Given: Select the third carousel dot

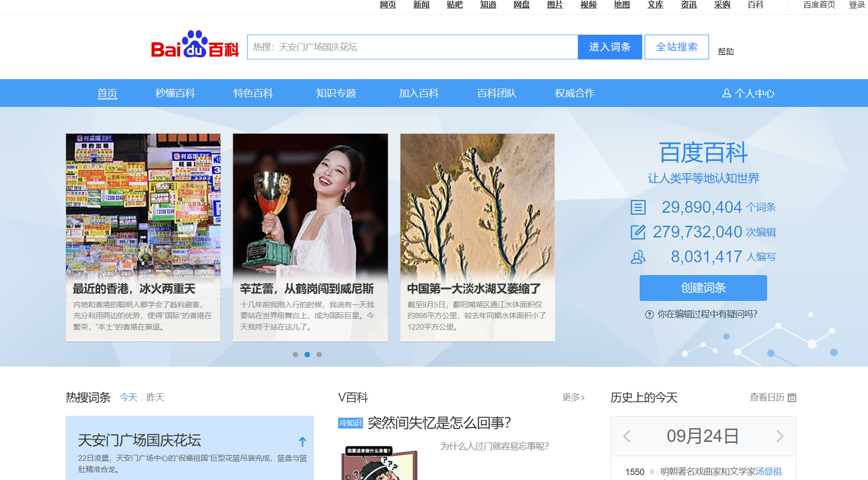Looking at the screenshot, I should tap(319, 354).
